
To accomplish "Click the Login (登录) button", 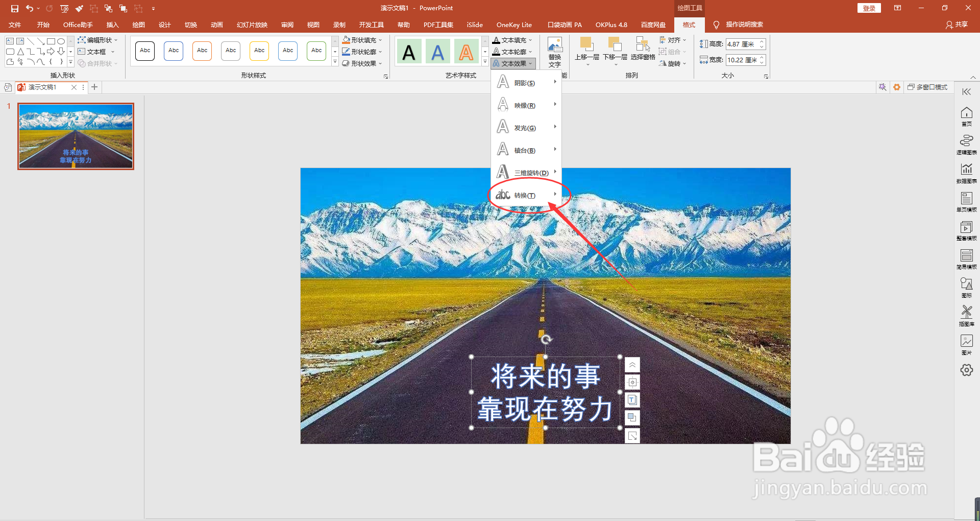I will coord(869,8).
